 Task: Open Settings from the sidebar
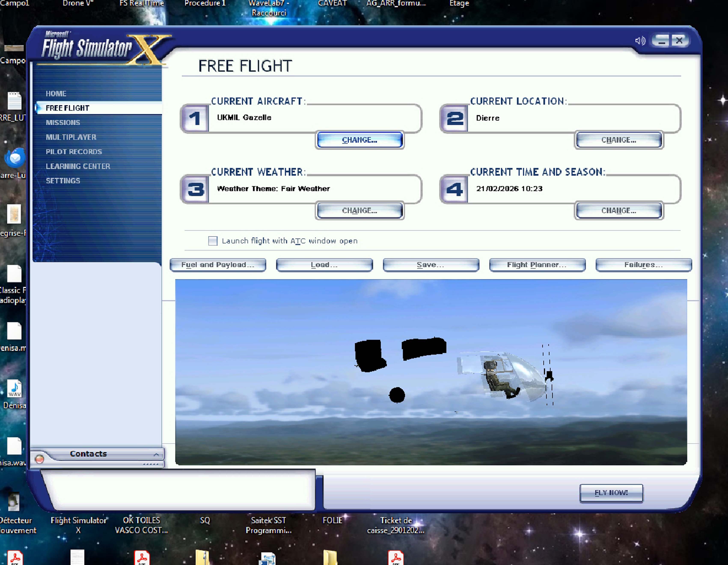tap(63, 180)
